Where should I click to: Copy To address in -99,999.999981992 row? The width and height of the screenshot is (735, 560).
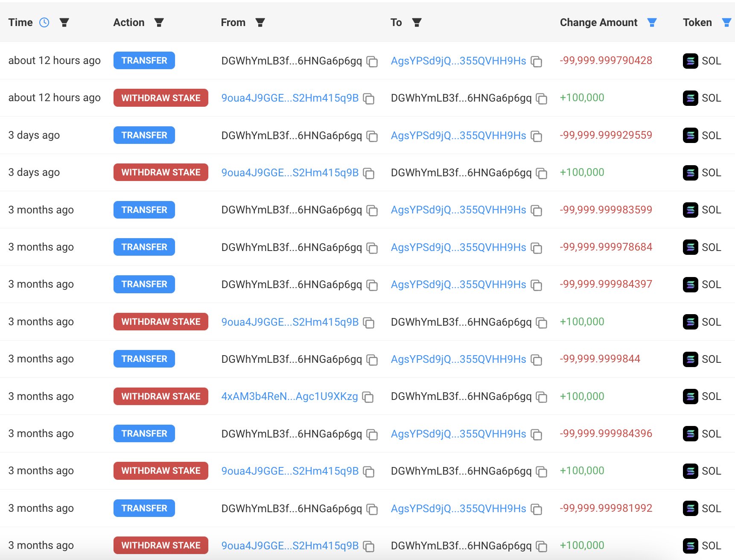pos(537,509)
